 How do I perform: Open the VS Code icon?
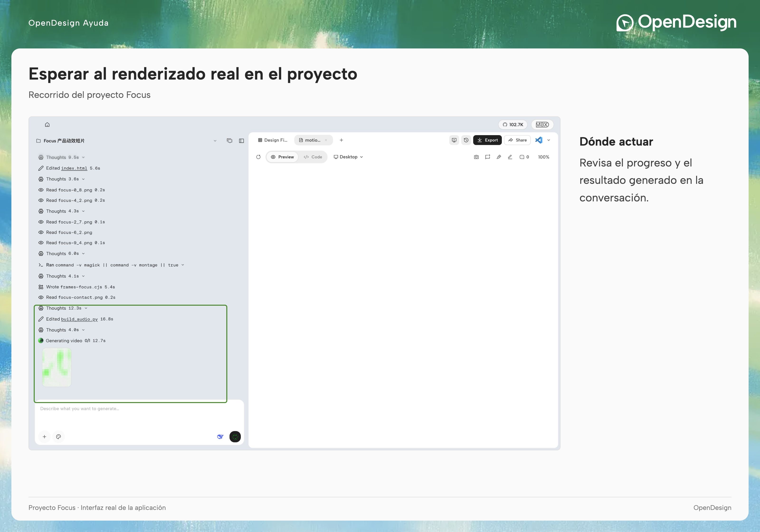point(539,140)
